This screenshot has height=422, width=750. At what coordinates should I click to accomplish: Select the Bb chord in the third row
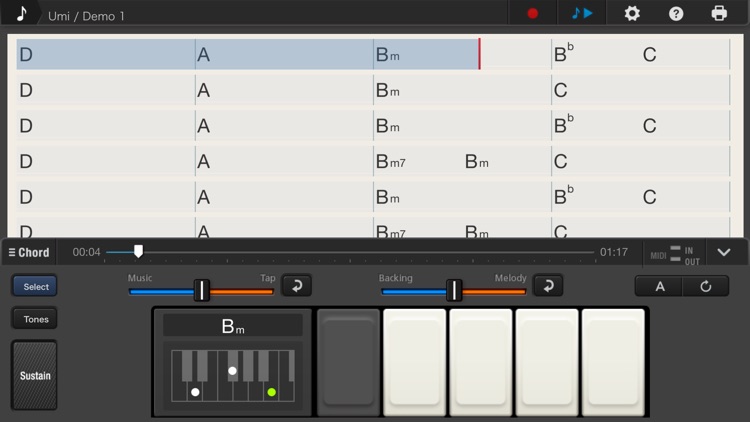(563, 125)
